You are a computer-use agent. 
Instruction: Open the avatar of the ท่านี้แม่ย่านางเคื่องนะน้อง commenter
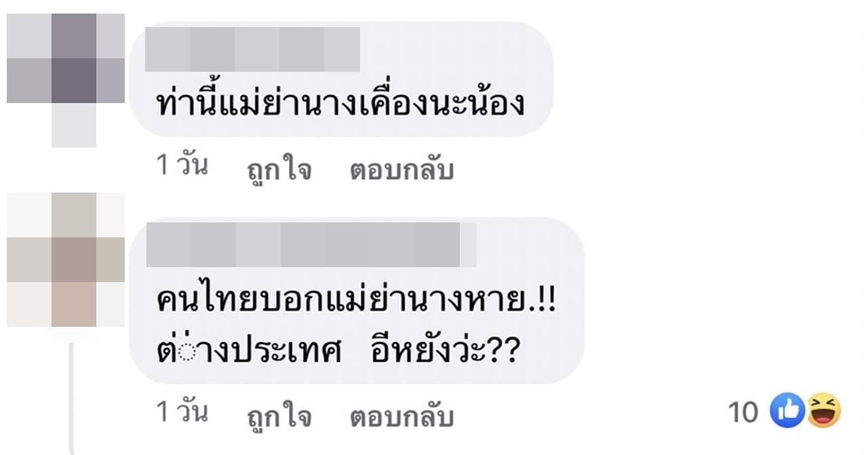66,80
